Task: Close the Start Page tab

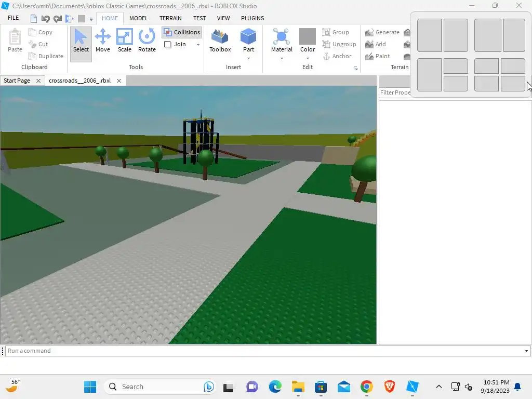Action: 38,81
